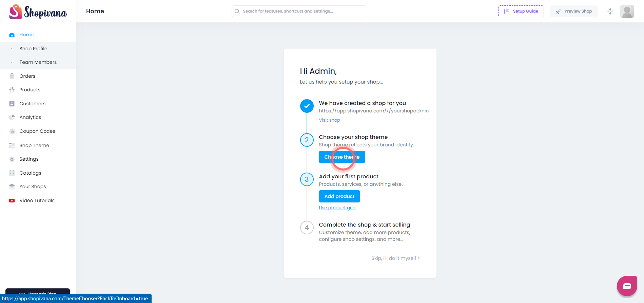Focus the features and settings search field
The width and height of the screenshot is (644, 303).
(x=299, y=11)
